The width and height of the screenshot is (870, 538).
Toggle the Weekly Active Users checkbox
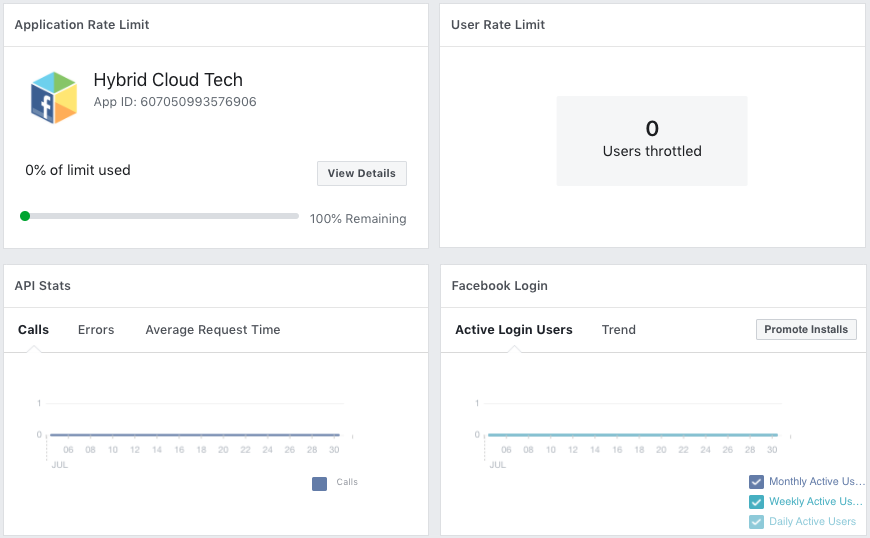pos(756,501)
